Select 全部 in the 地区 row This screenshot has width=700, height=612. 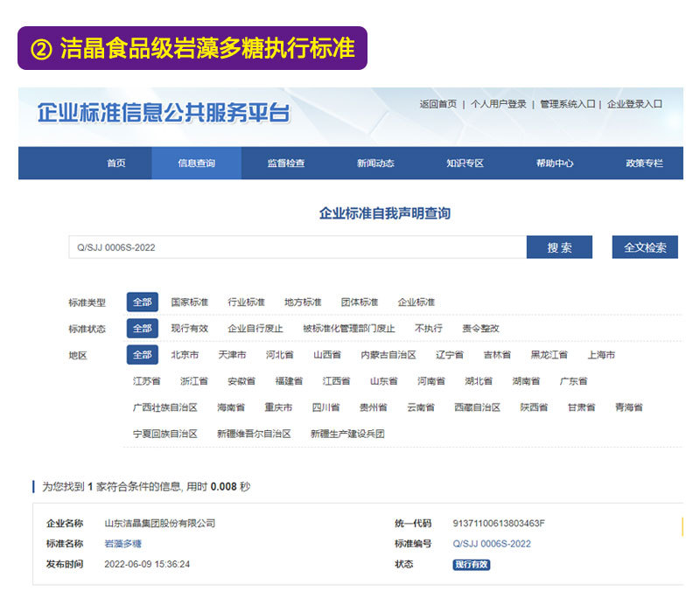tap(143, 355)
